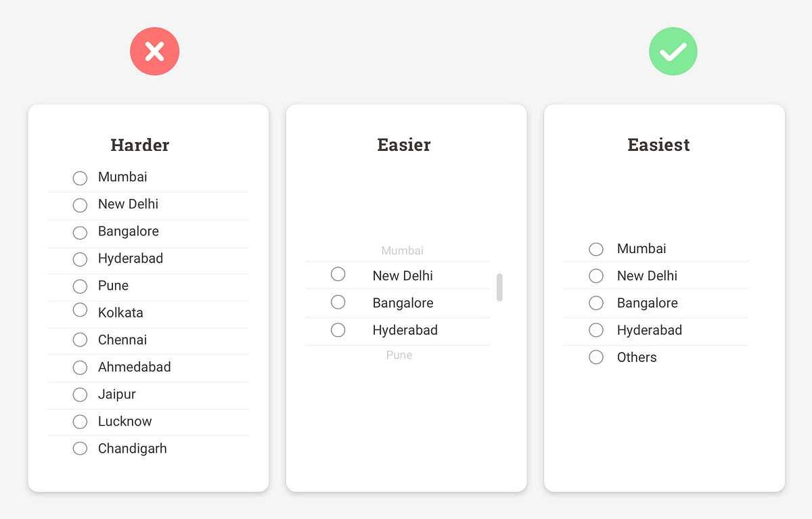The image size is (812, 519).
Task: Choose Bangalore in Easier card
Action: click(338, 302)
